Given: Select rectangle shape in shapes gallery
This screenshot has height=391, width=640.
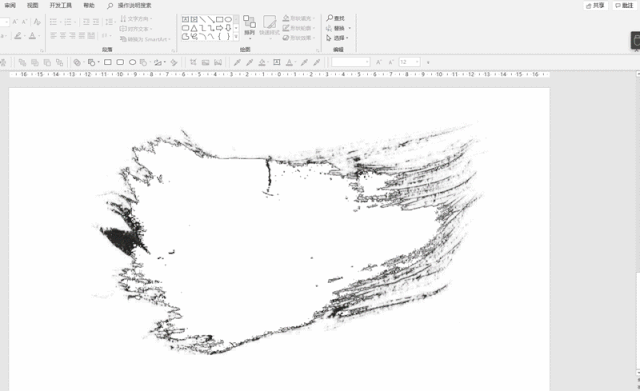Looking at the screenshot, I should (220, 19).
